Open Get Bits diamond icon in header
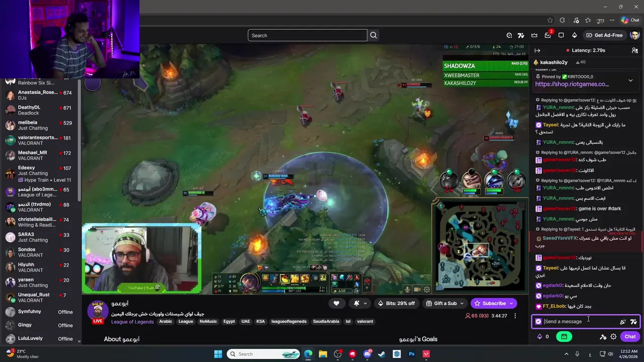Viewport: 644px width, 362px height. (x=574, y=35)
